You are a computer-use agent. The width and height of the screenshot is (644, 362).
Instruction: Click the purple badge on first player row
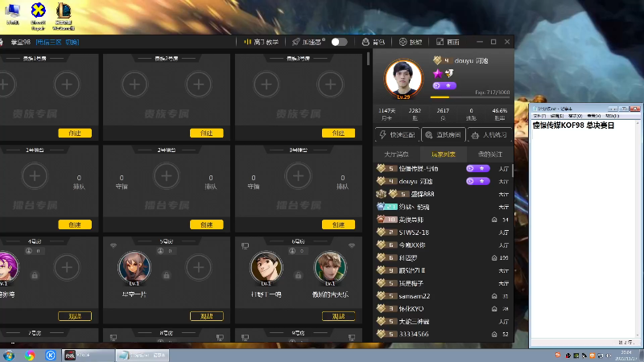coord(477,168)
